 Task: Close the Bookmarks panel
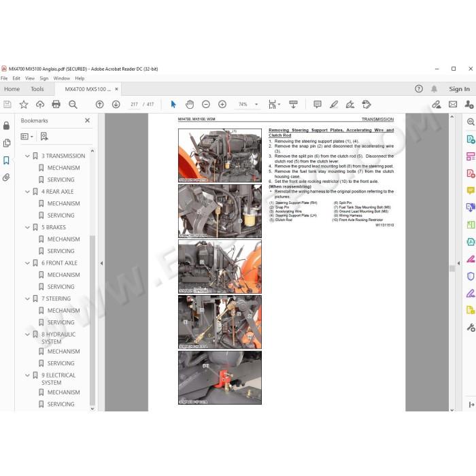coord(88,120)
